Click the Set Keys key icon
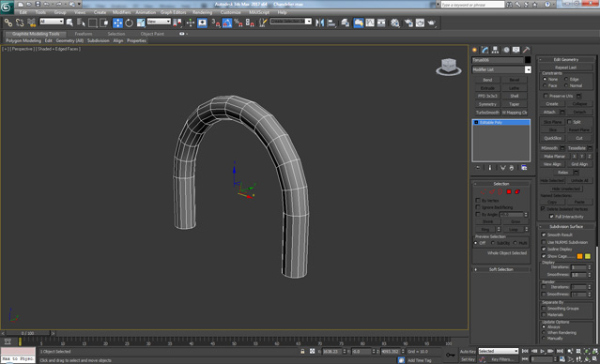The image size is (600, 364). coord(451,355)
